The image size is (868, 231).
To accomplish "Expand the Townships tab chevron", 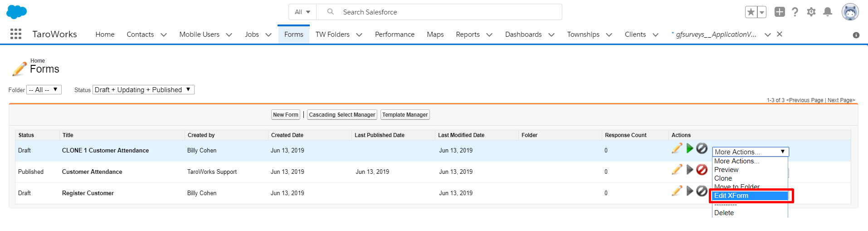I will pos(609,34).
